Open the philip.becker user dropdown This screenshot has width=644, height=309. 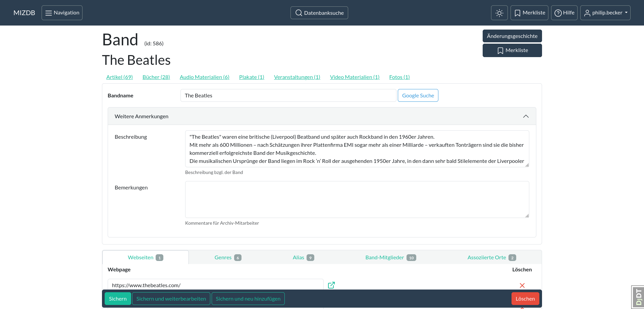coord(605,13)
